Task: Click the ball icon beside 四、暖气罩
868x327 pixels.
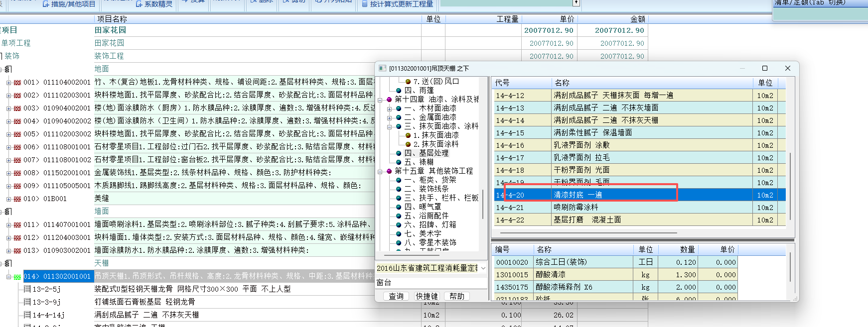Action: (x=399, y=207)
